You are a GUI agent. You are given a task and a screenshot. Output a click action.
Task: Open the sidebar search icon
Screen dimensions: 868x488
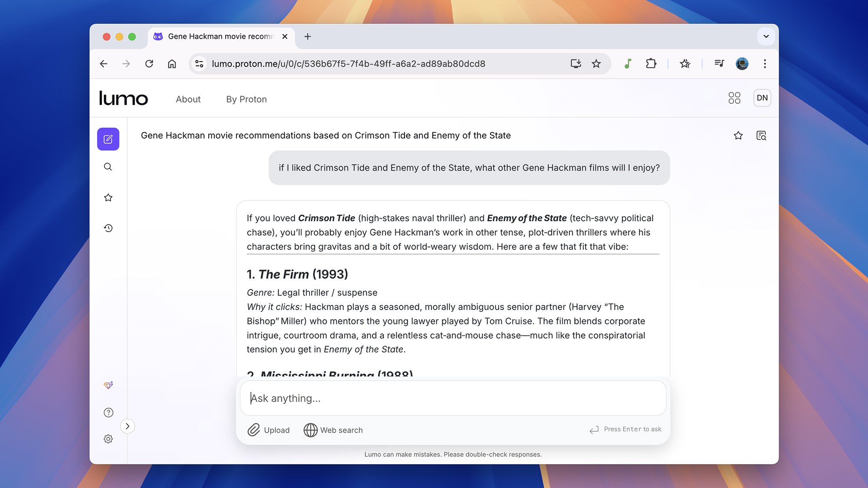point(108,167)
